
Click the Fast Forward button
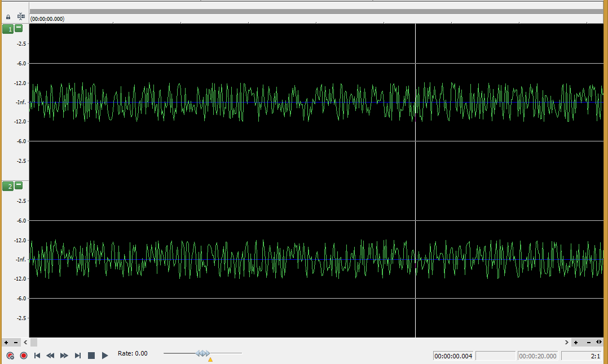(64, 356)
